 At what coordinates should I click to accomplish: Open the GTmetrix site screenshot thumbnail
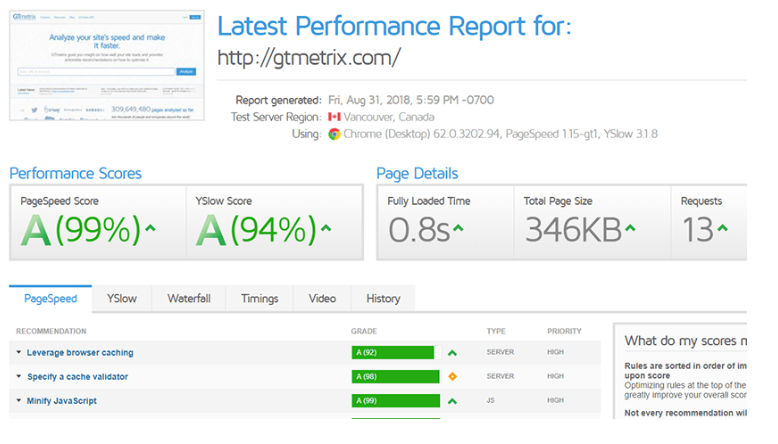(107, 65)
